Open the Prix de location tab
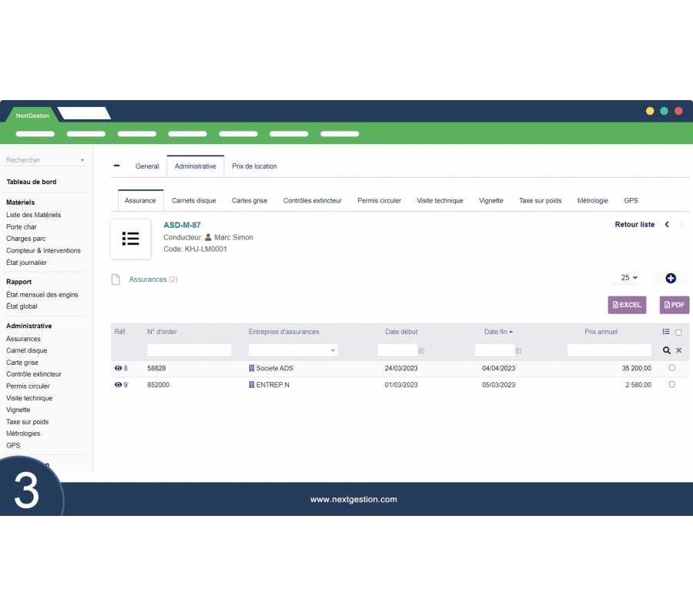The width and height of the screenshot is (693, 616). point(254,166)
